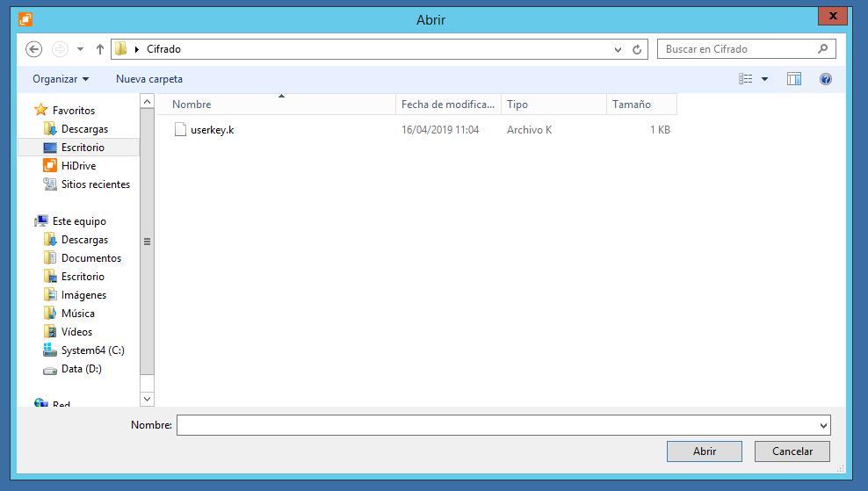868x491 pixels.
Task: Open HiDrive in the navigation pane
Action: point(78,165)
